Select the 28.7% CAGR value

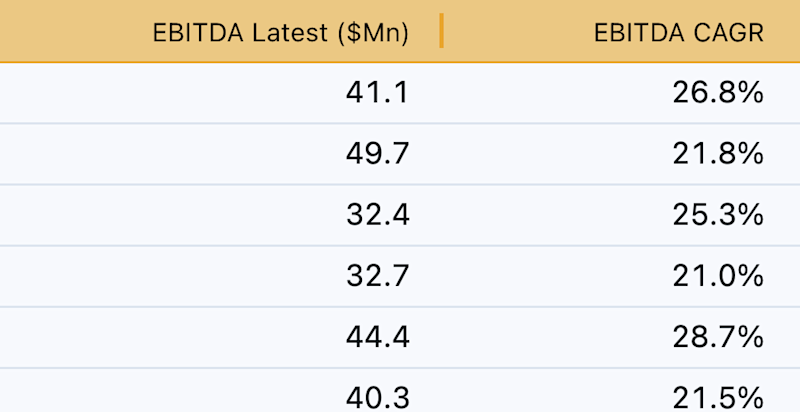point(718,338)
